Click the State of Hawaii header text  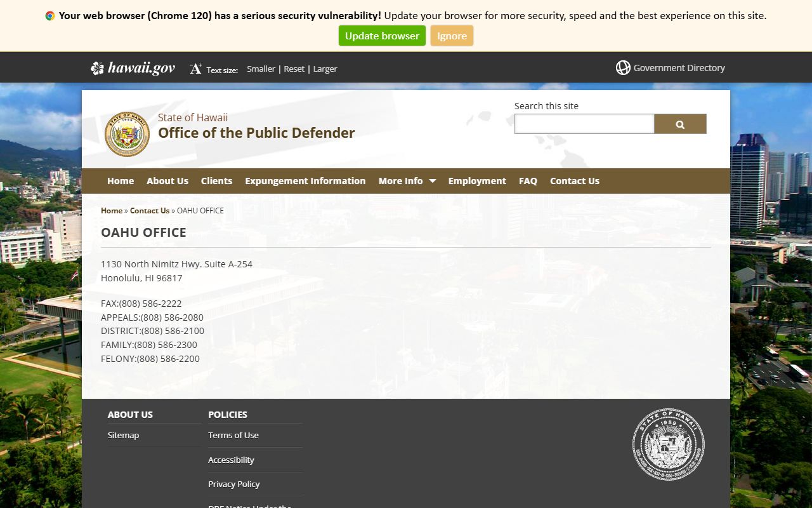click(193, 117)
